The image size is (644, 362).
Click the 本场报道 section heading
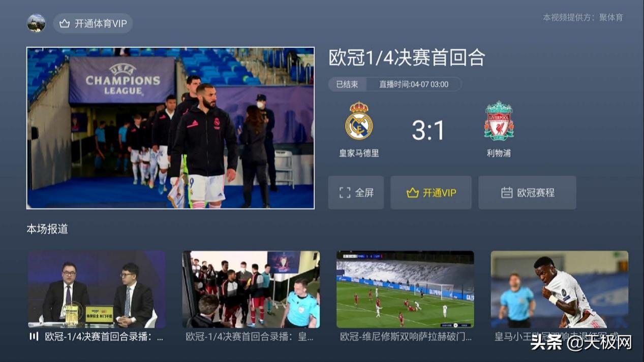(x=47, y=229)
